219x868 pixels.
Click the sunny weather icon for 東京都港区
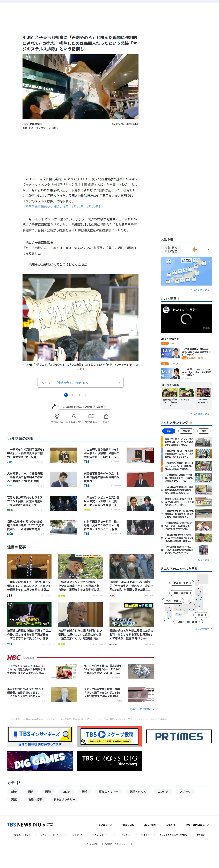pyautogui.click(x=194, y=249)
